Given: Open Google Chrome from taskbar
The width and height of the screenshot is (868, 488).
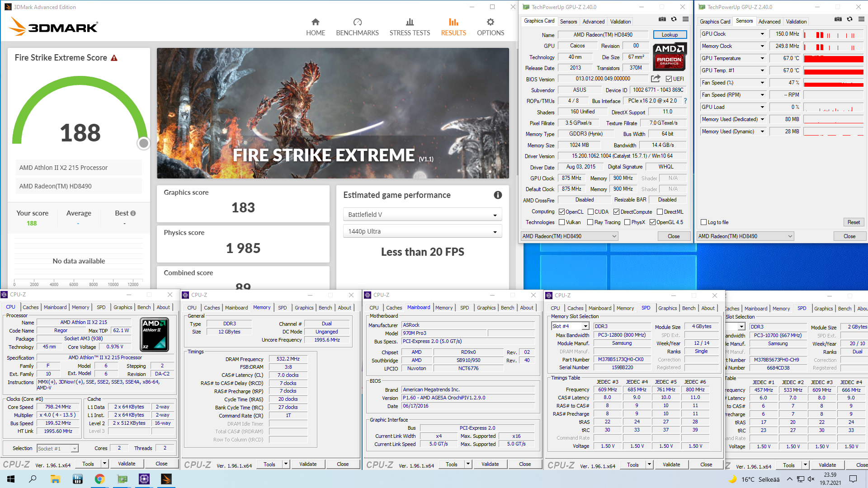Looking at the screenshot, I should coord(99,479).
